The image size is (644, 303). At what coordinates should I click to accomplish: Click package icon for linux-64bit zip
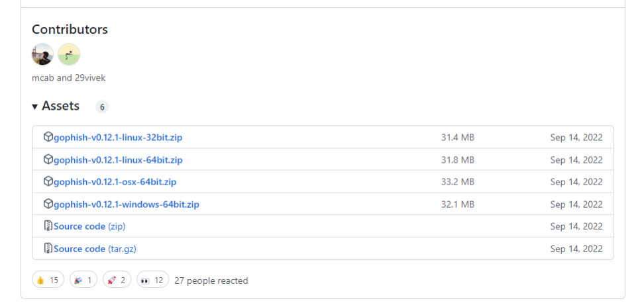coord(48,159)
